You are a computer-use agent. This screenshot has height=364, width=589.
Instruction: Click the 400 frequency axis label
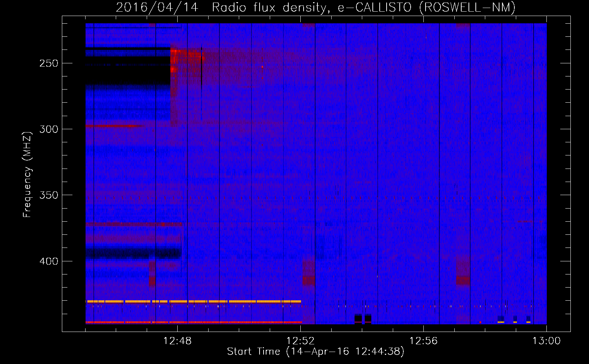pyautogui.click(x=49, y=261)
